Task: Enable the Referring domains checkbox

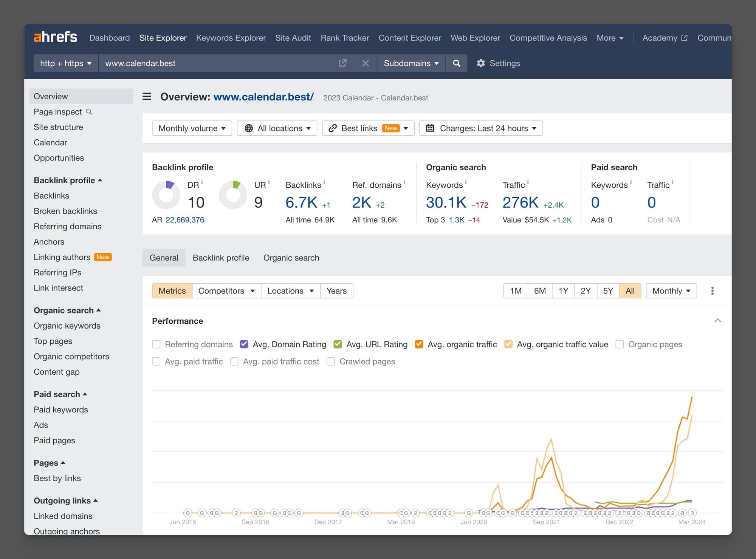Action: point(156,344)
